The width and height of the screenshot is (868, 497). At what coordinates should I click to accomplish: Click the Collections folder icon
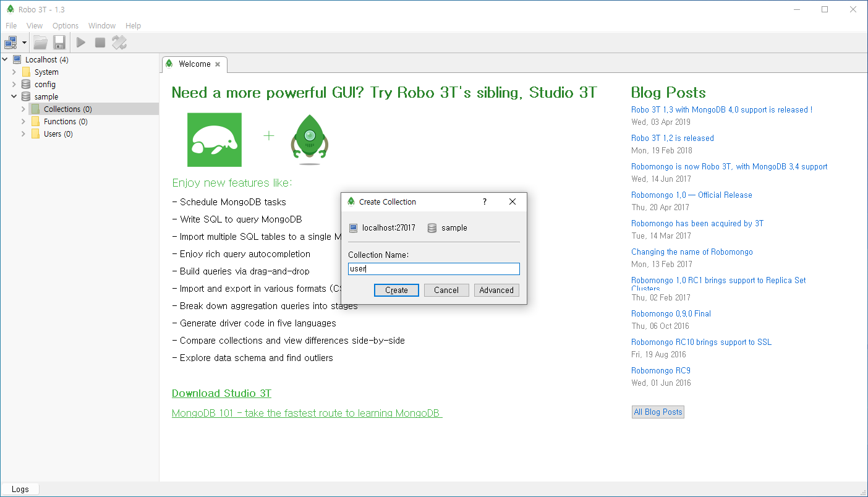coord(35,109)
